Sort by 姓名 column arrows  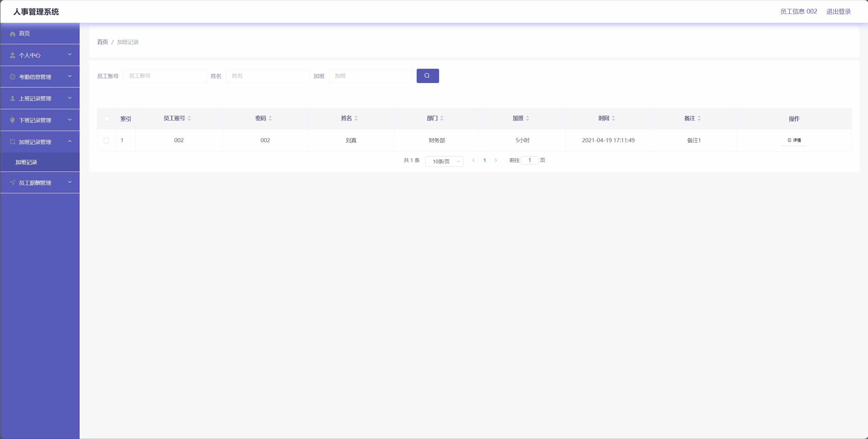[x=356, y=118]
